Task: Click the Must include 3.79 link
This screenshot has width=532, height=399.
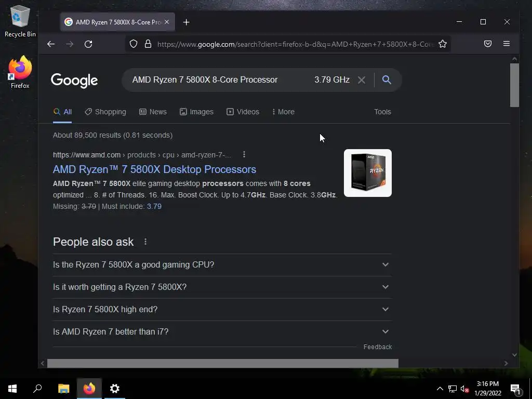Action: [x=154, y=206]
